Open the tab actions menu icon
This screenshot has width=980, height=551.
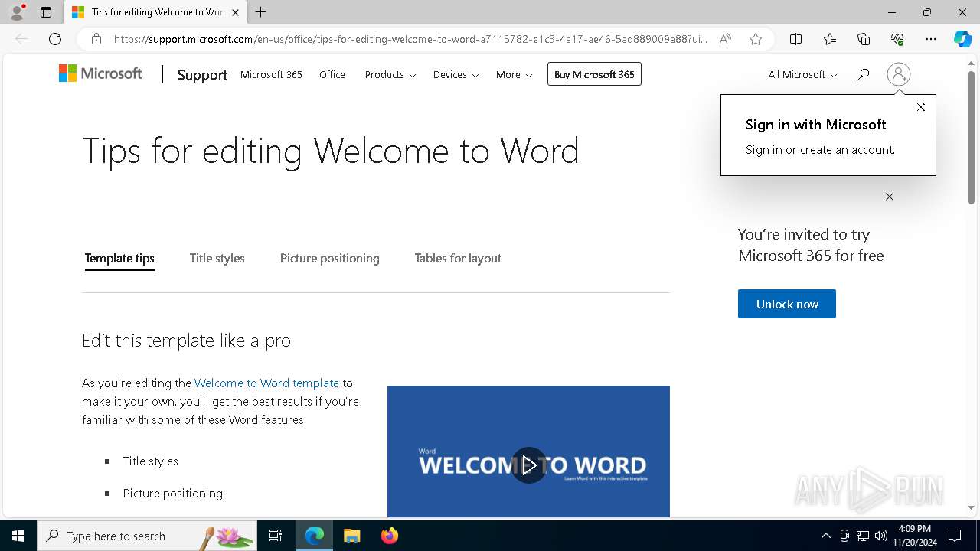(x=46, y=12)
